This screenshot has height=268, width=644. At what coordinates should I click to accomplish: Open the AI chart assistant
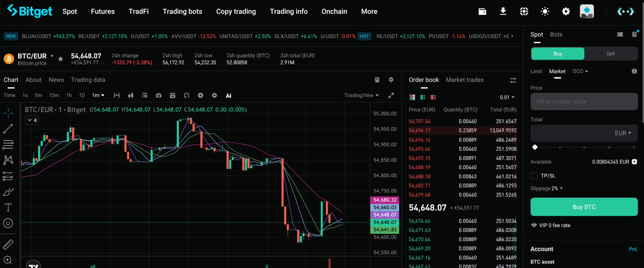pos(228,96)
